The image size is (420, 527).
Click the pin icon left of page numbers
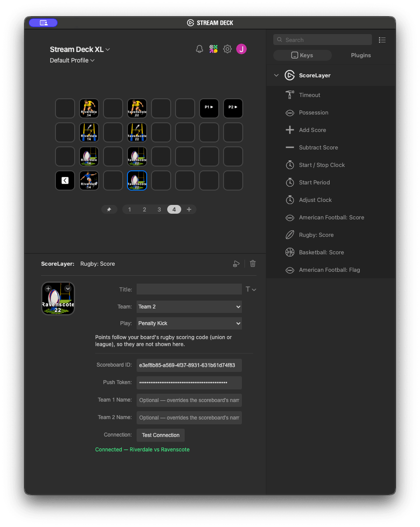click(109, 209)
